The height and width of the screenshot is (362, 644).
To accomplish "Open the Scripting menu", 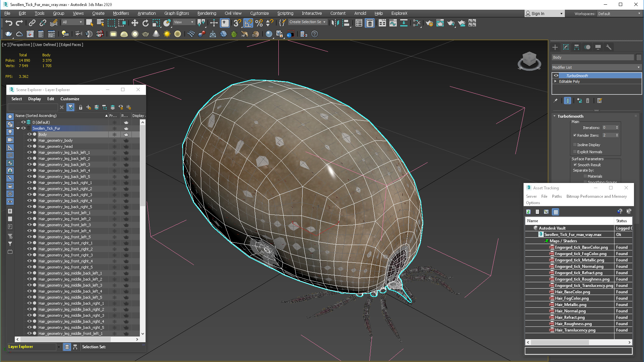I will point(285,13).
